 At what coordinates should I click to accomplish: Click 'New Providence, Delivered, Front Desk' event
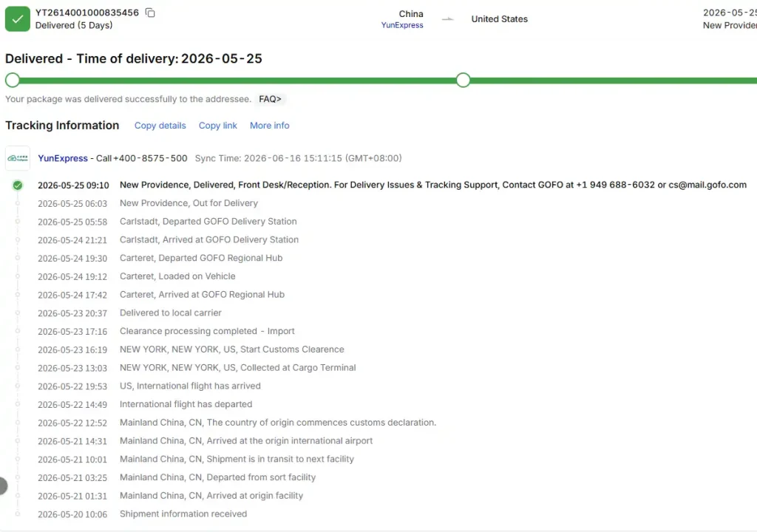tap(433, 185)
